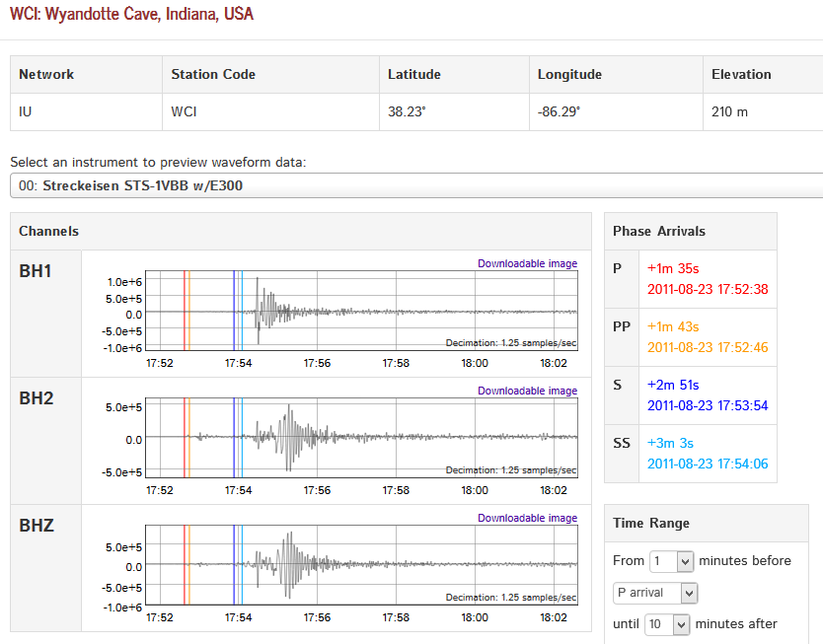
Task: Click the BH2 channel waveform plot
Action: point(361,439)
